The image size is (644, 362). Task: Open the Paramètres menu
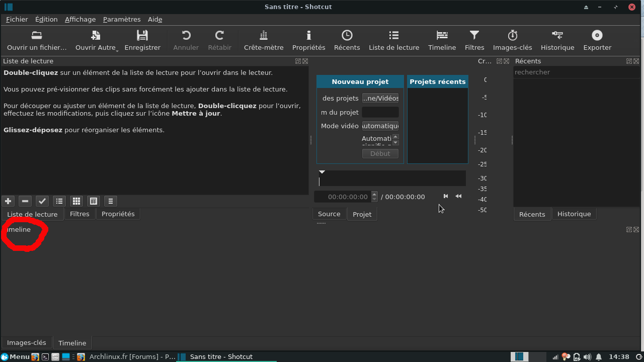pos(122,19)
